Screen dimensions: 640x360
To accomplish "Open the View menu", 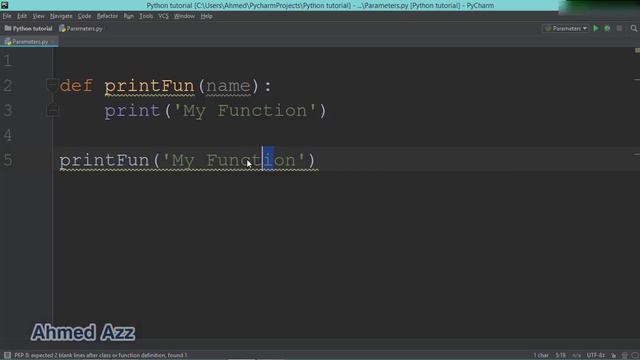I will 38,16.
